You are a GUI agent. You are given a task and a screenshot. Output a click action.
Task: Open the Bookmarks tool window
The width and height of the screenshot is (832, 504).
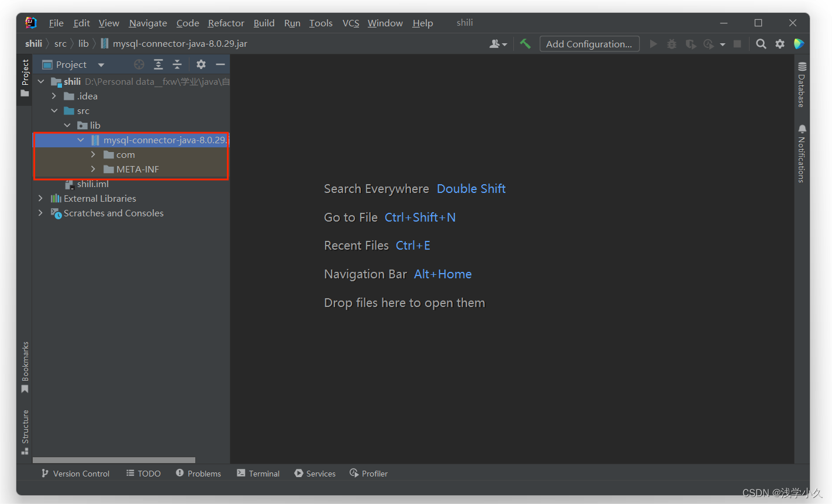[25, 367]
